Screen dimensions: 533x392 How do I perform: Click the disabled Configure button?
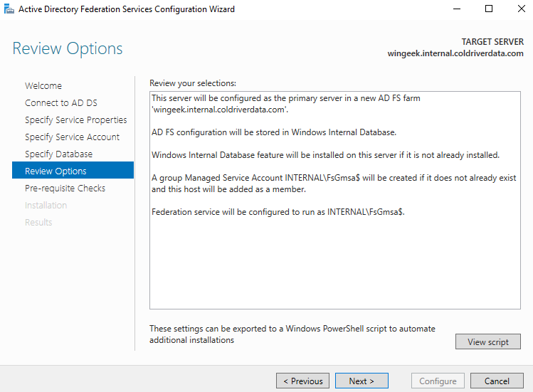[438, 381]
